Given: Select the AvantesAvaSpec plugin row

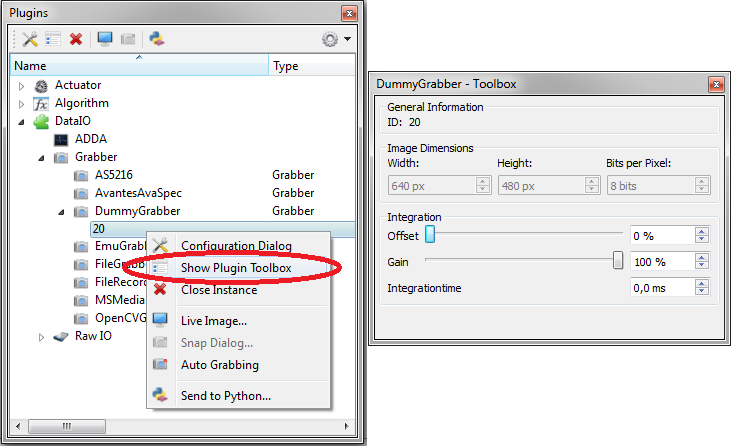Looking at the screenshot, I should pyautogui.click(x=182, y=193).
